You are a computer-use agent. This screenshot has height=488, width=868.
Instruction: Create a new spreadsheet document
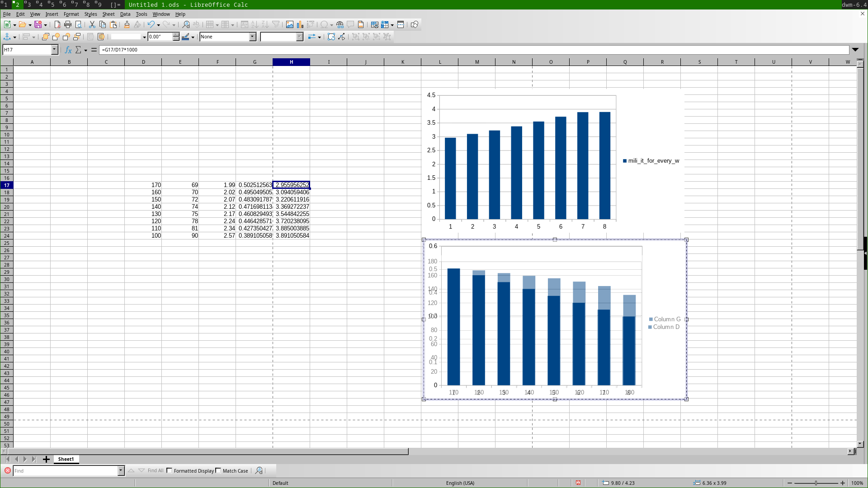tap(7, 24)
